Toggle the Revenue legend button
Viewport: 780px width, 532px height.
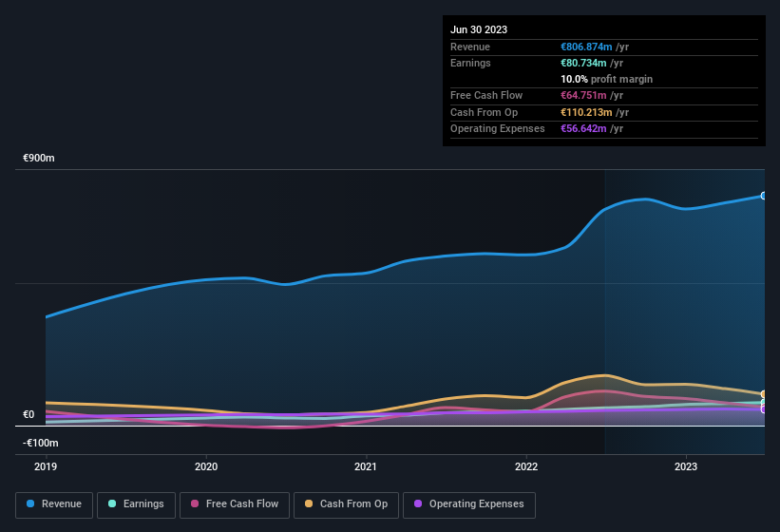pyautogui.click(x=54, y=504)
